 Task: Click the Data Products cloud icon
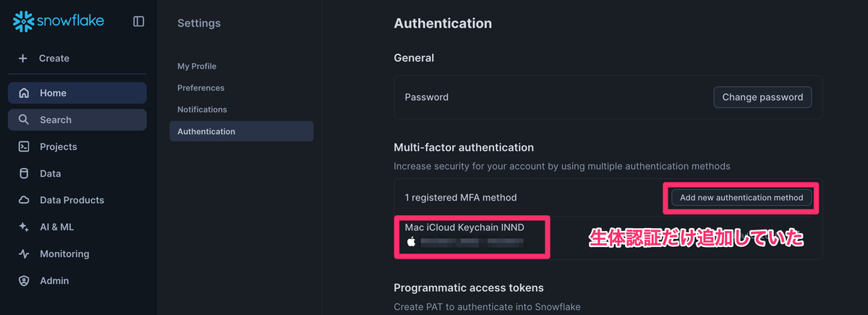pyautogui.click(x=24, y=200)
